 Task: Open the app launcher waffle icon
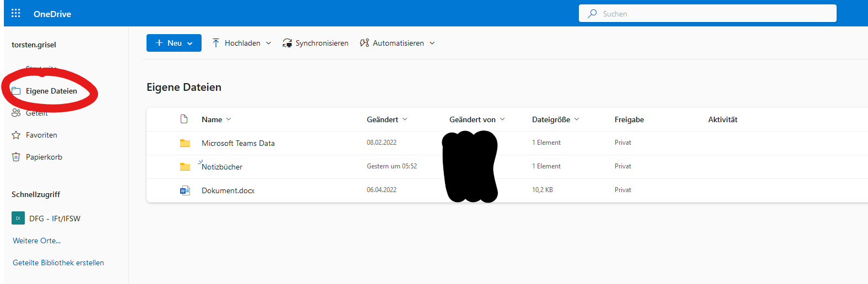[x=16, y=13]
